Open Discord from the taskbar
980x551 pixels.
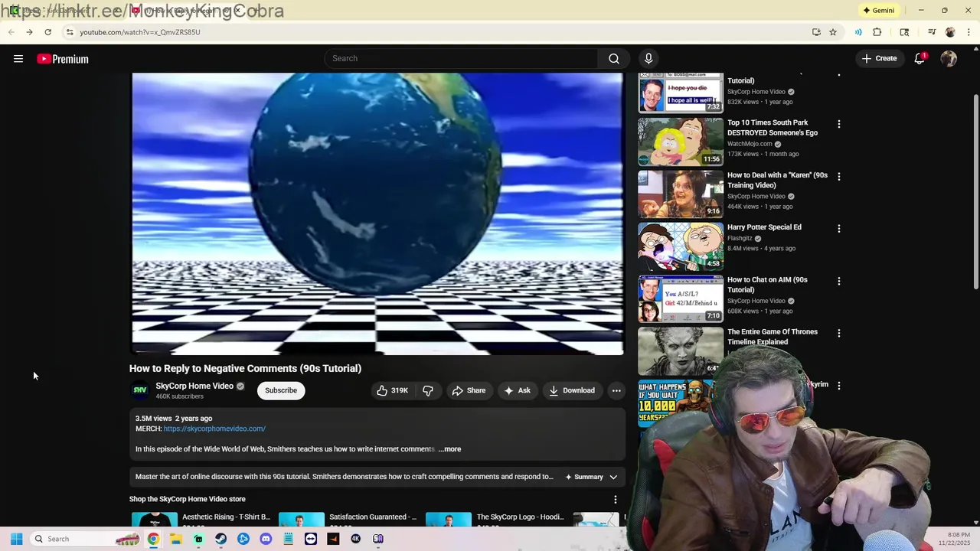[x=266, y=539]
